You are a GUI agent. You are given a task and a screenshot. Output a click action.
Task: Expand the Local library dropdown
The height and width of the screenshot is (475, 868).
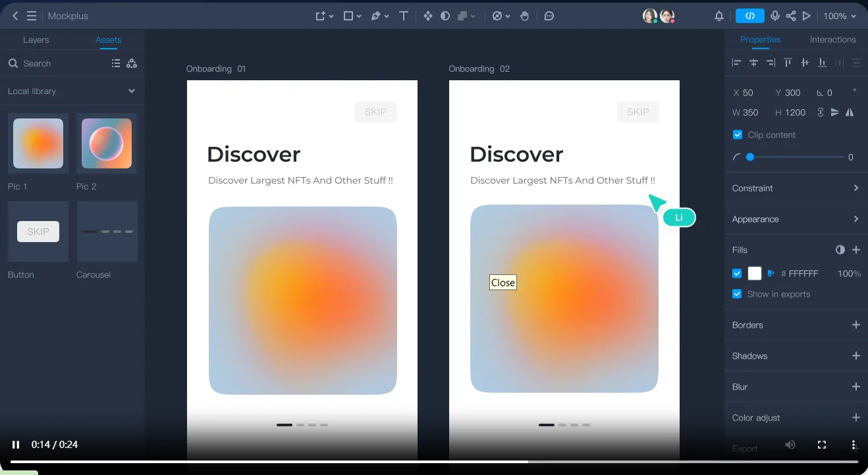(x=131, y=91)
